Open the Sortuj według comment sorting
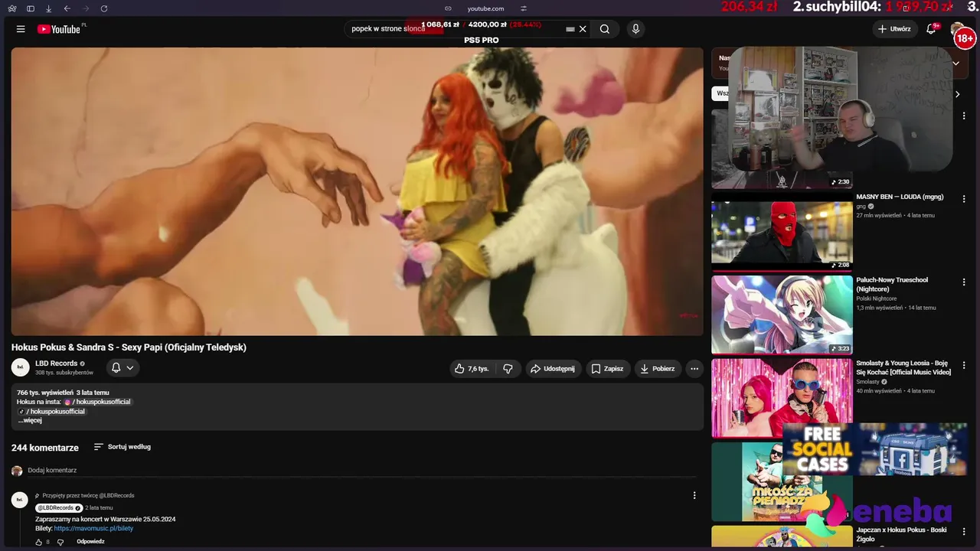The height and width of the screenshot is (551, 980). click(x=122, y=447)
